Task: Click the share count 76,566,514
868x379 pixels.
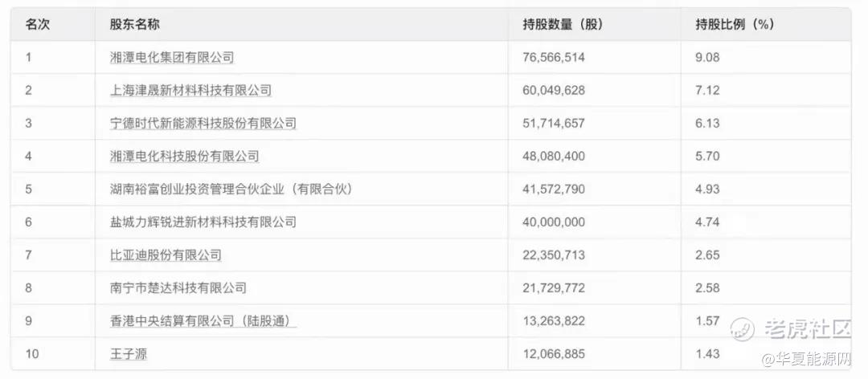Action: (554, 57)
